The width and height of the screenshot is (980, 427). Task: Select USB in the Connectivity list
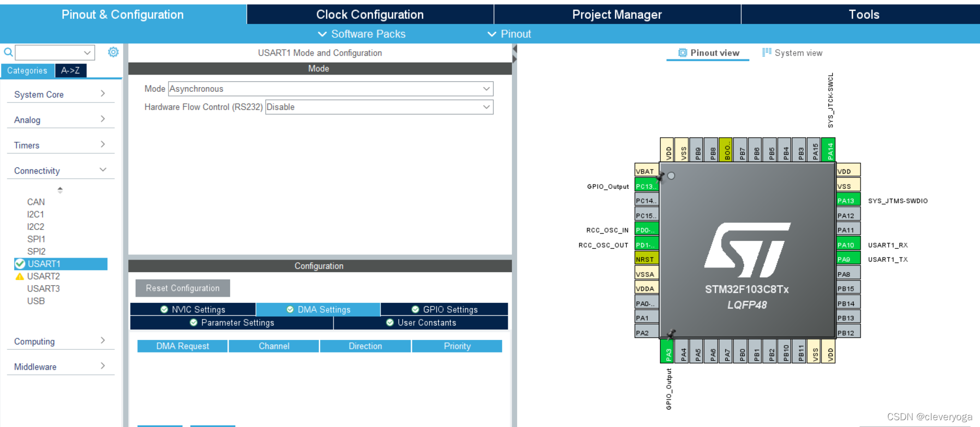pyautogui.click(x=36, y=301)
